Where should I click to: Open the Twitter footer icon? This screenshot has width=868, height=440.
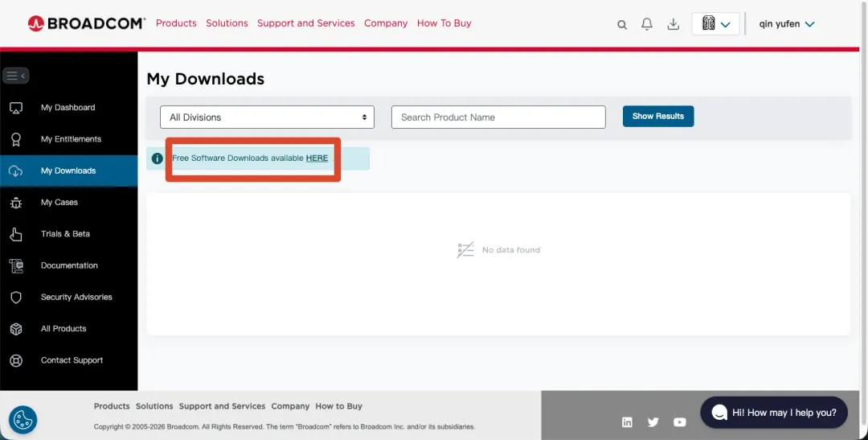coord(653,422)
